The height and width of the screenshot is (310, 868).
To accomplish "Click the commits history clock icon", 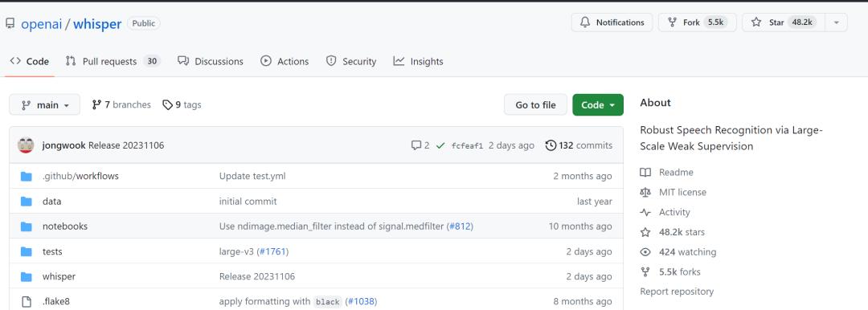I will point(551,145).
